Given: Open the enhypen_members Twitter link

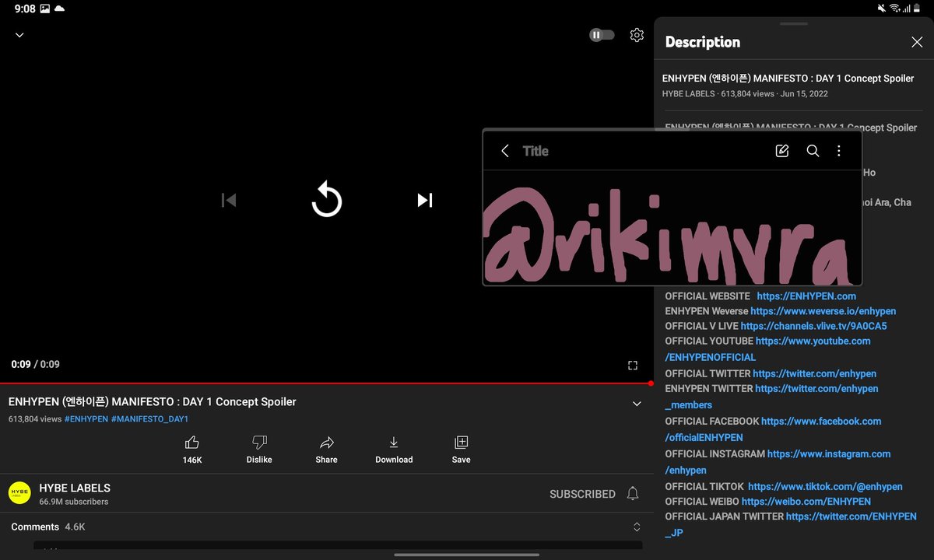Looking at the screenshot, I should pos(771,397).
